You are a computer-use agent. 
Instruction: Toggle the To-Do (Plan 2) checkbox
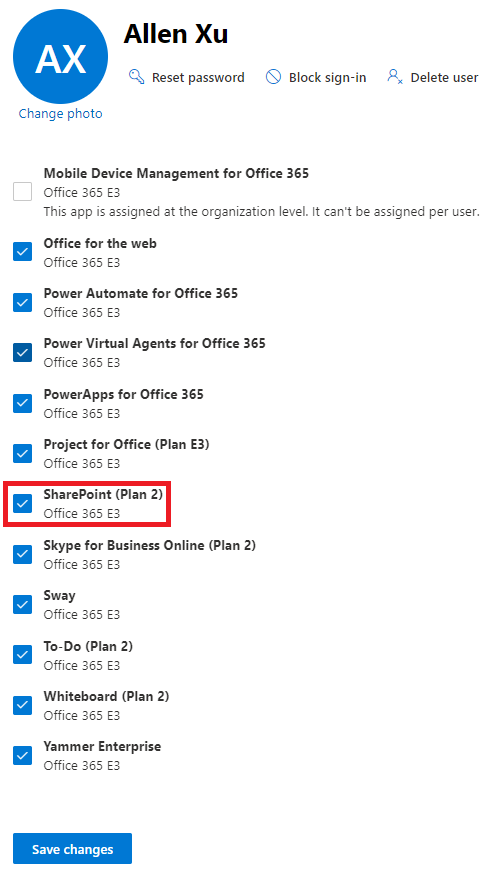point(22,655)
